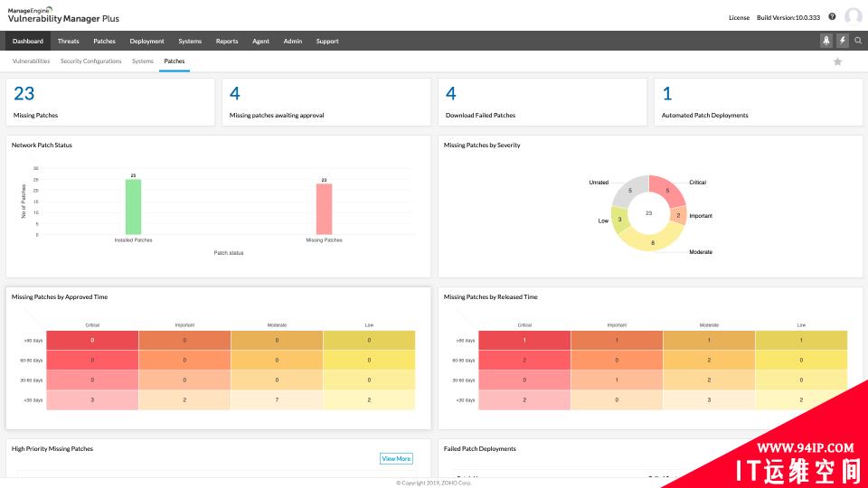Click the Important segment of severity donut
The width and height of the screenshot is (868, 488).
[679, 215]
